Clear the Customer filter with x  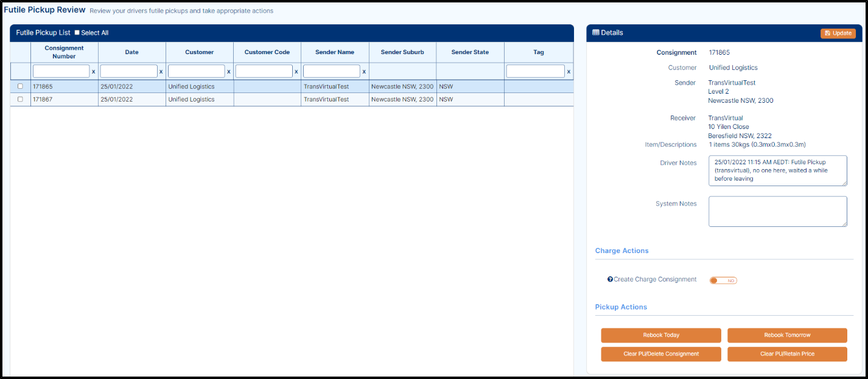228,72
